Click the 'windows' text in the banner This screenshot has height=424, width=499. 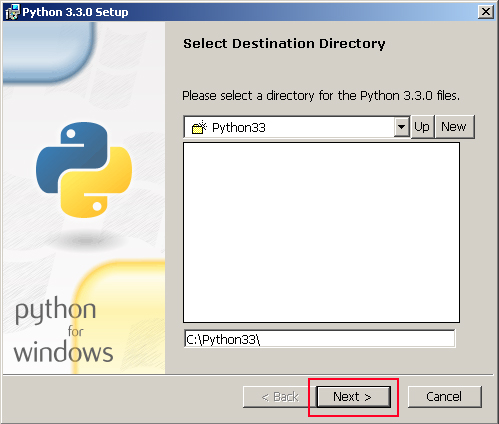pyautogui.click(x=63, y=352)
